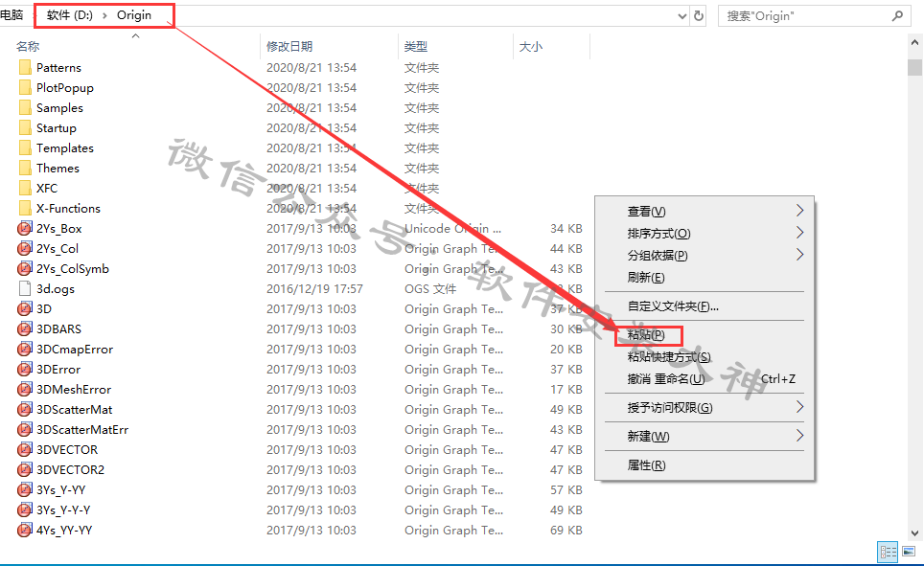Click the scrollbar down arrow

click(x=914, y=533)
